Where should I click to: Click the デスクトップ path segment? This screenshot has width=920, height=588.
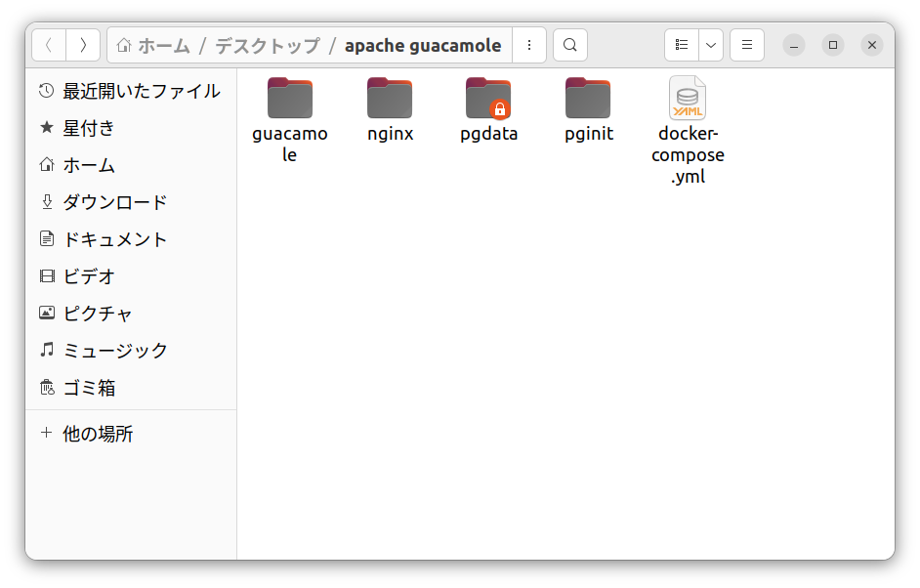coord(268,45)
